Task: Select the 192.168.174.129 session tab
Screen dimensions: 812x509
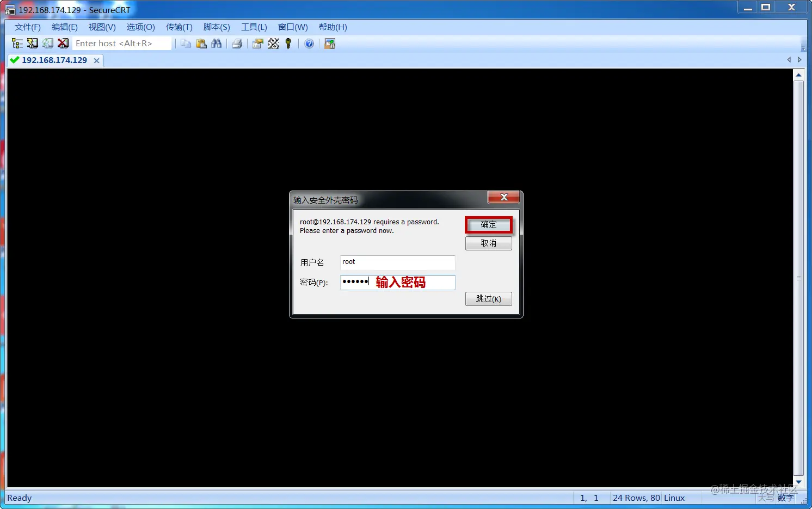Action: click(x=54, y=60)
